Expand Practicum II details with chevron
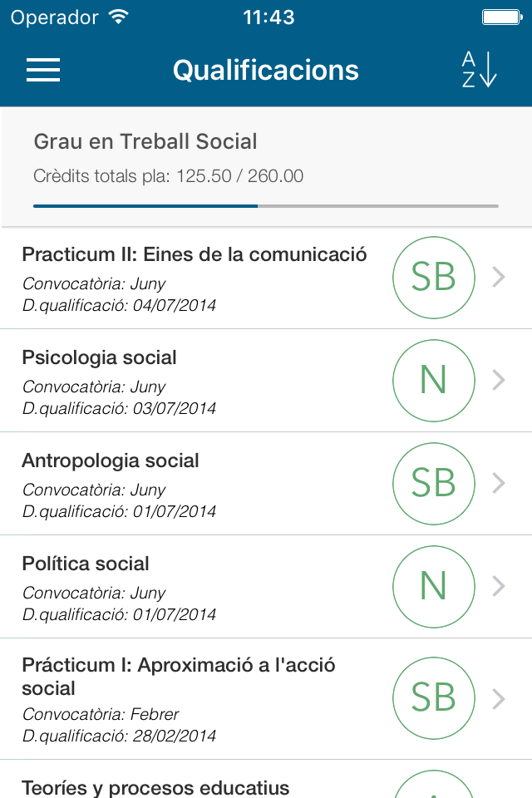 (499, 278)
